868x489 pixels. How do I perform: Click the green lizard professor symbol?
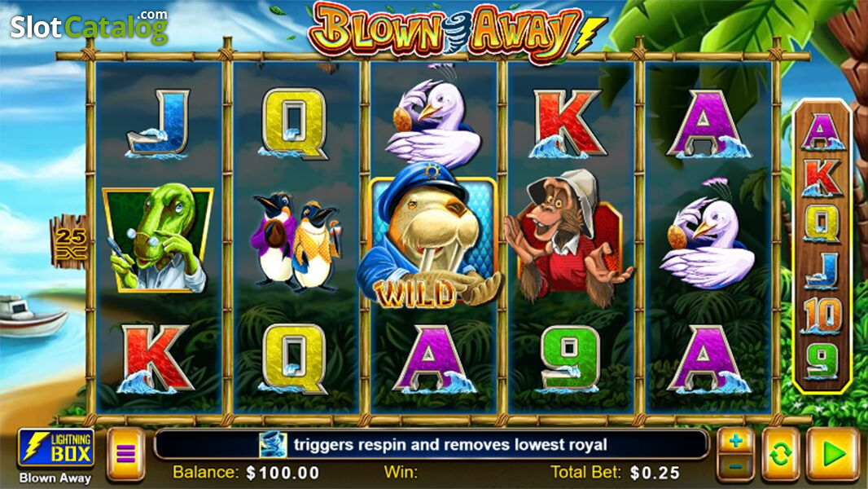(158, 238)
